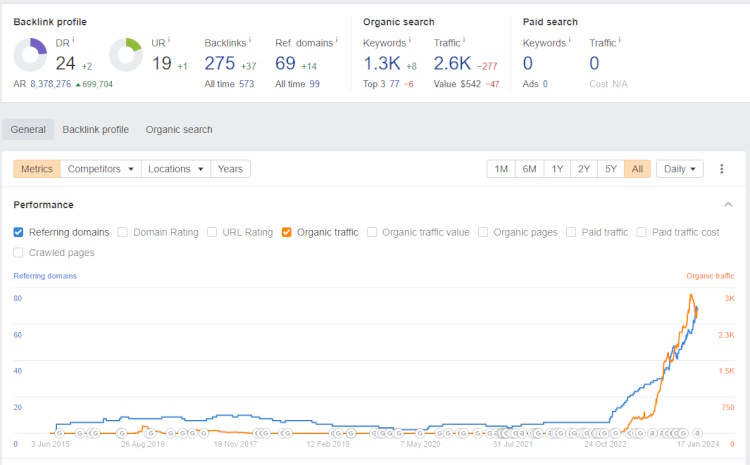Expand the Locations dropdown

tap(176, 169)
